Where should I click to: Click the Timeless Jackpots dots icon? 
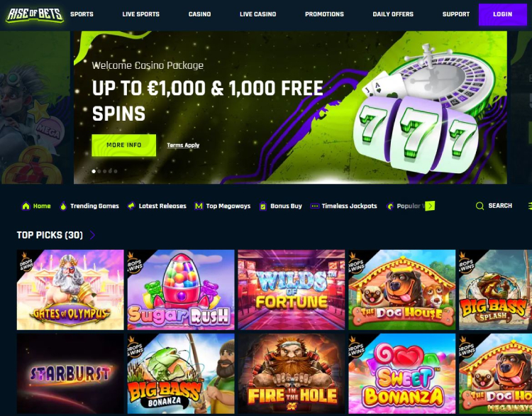314,206
